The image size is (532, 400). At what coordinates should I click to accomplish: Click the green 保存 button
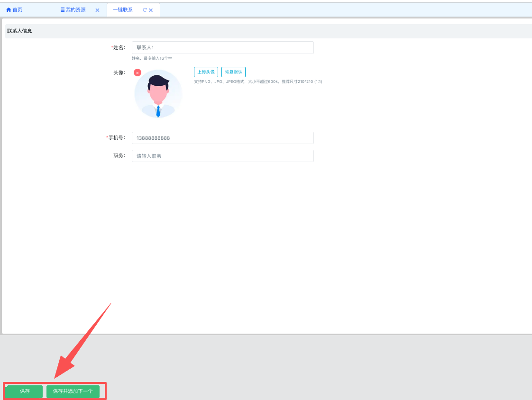click(x=25, y=391)
